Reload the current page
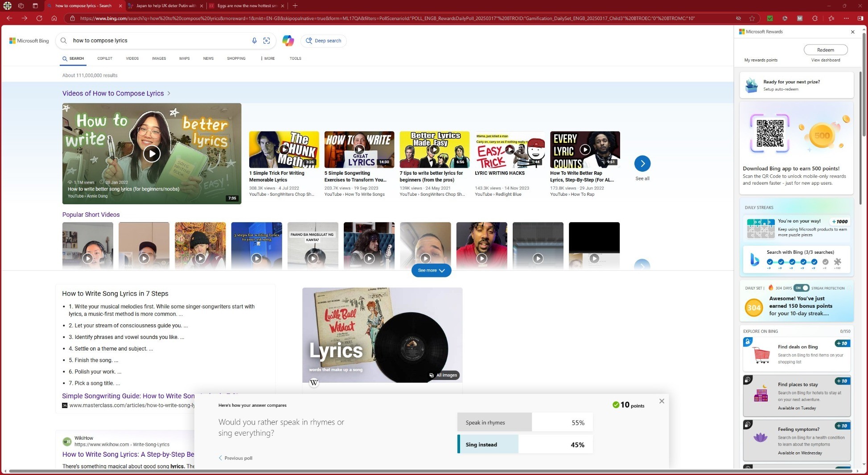 click(x=39, y=18)
